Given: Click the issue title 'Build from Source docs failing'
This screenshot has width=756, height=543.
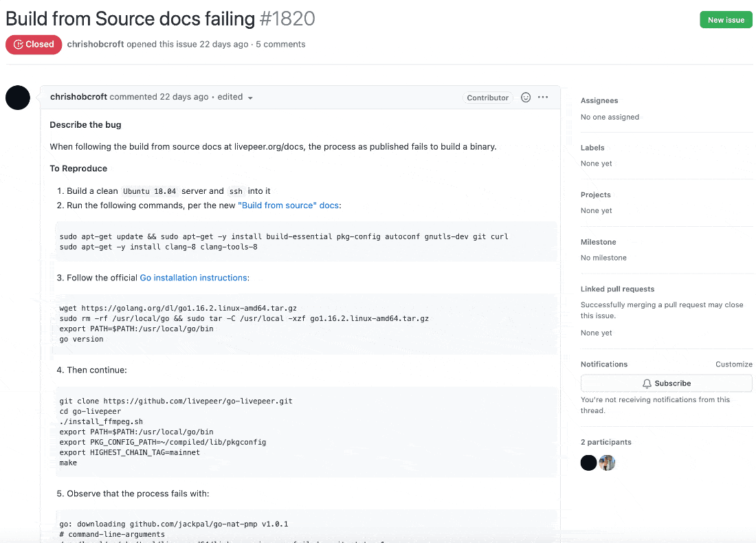Looking at the screenshot, I should (130, 19).
